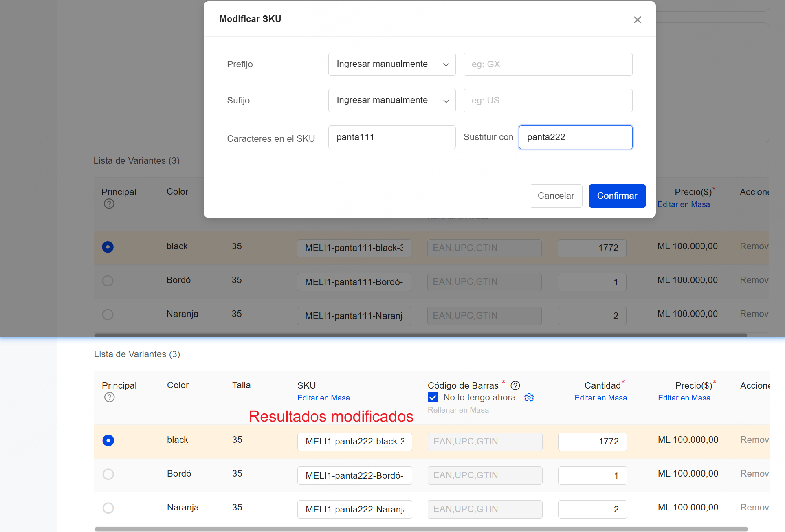Click the dimmed Naranja row Principal radio in upper table
The width and height of the screenshot is (785, 532).
click(108, 314)
